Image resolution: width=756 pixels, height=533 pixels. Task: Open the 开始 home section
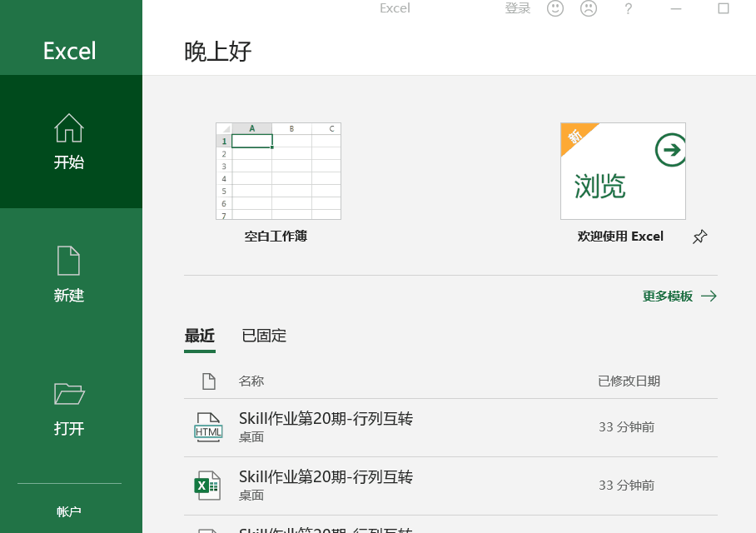pyautogui.click(x=71, y=142)
